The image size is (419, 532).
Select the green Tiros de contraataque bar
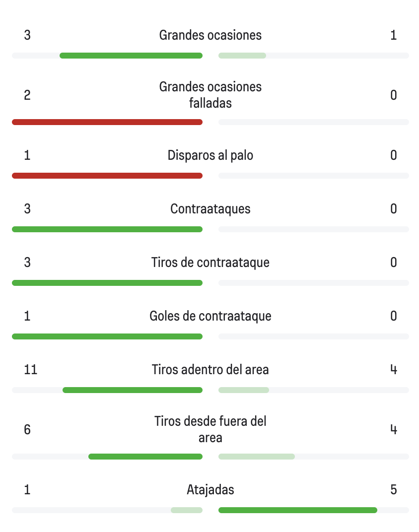click(x=107, y=283)
